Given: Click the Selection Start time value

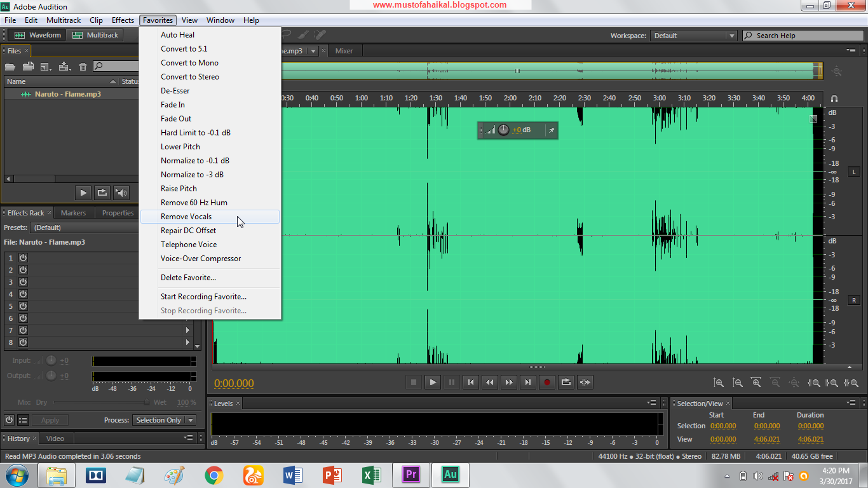Looking at the screenshot, I should (x=723, y=426).
